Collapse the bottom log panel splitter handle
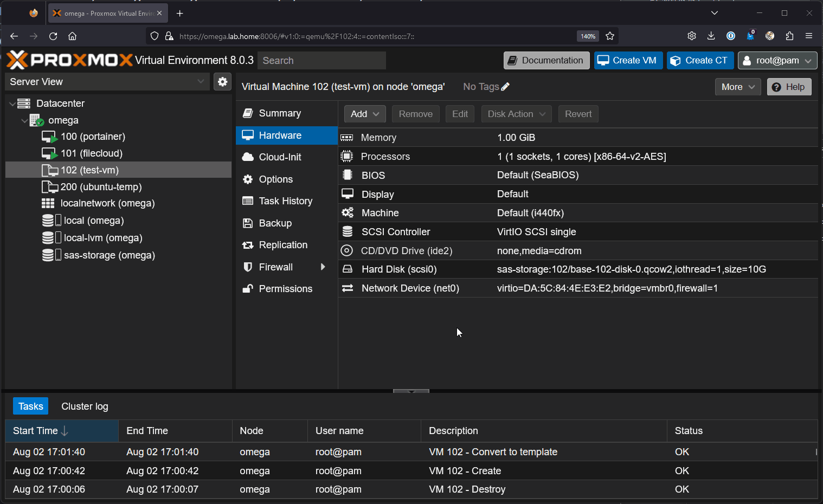 click(411, 391)
